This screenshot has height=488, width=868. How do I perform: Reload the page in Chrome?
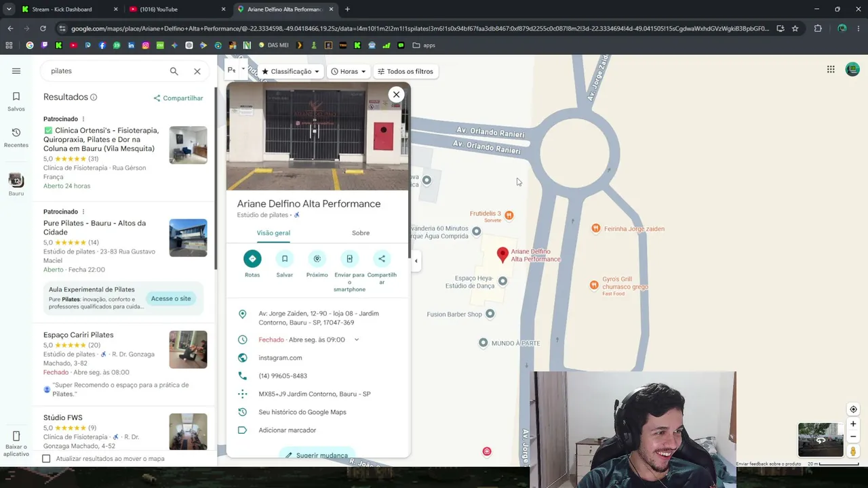[43, 28]
